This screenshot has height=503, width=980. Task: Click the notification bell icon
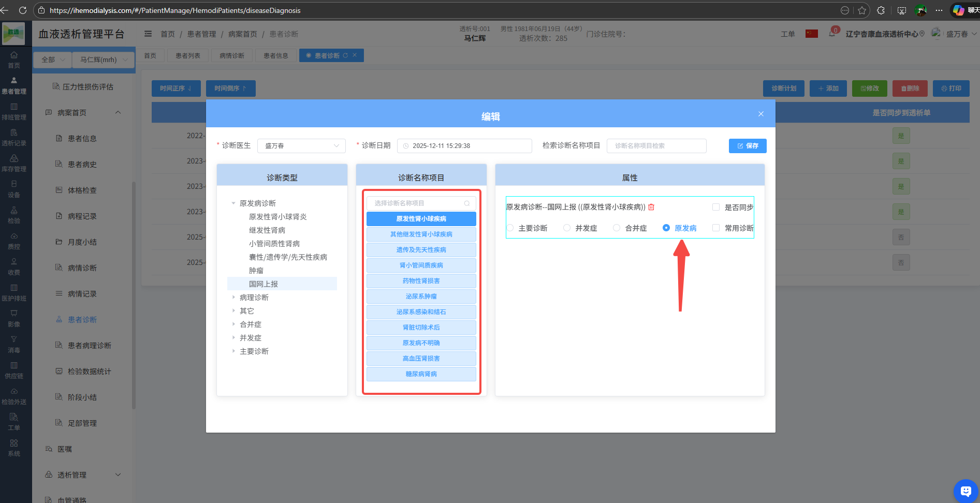click(x=832, y=34)
